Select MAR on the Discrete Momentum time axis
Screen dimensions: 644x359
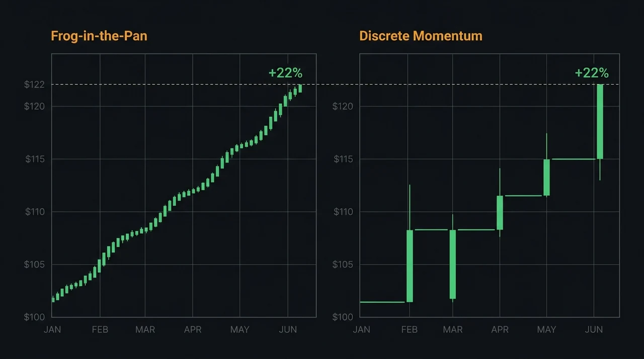click(x=452, y=330)
